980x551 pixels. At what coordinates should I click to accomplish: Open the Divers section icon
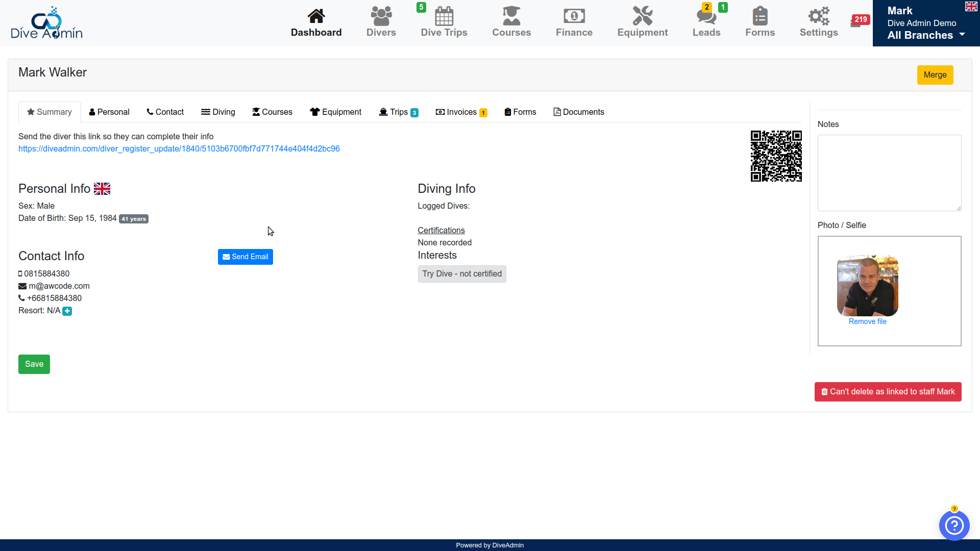coord(381,16)
